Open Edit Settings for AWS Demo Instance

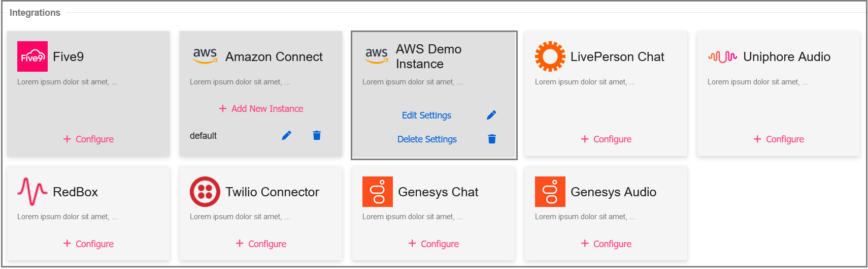tap(426, 115)
